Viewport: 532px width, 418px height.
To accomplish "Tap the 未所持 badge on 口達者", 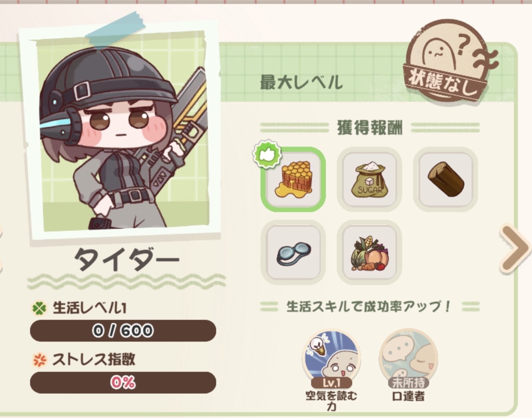I will pos(408,383).
